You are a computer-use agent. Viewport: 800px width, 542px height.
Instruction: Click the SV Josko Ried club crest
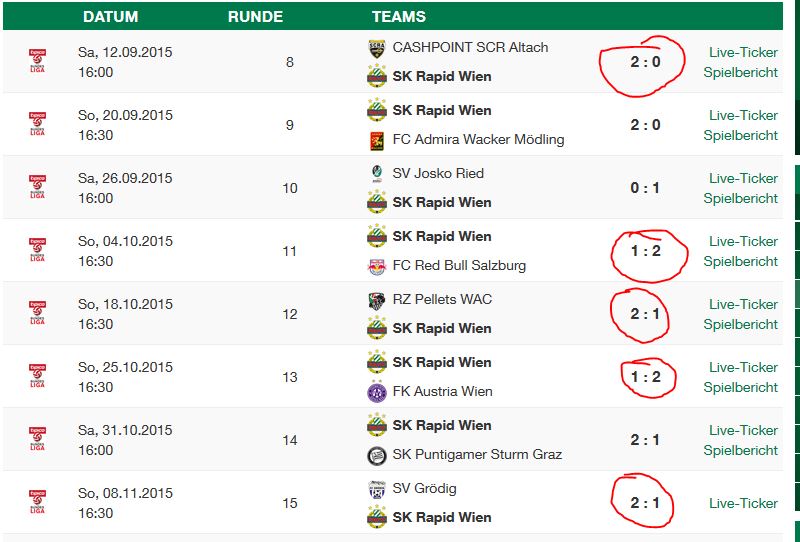pos(377,174)
